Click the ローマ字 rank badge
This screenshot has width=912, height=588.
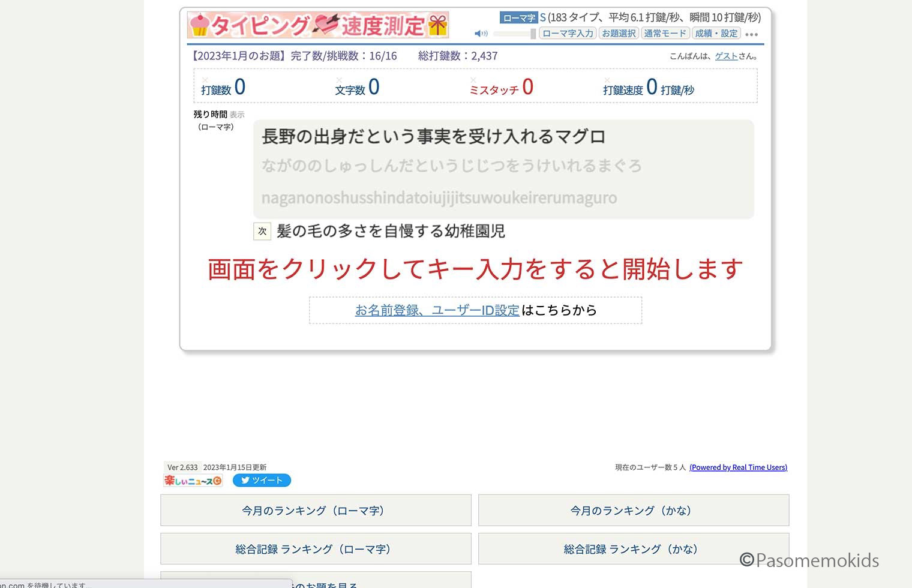click(x=519, y=18)
